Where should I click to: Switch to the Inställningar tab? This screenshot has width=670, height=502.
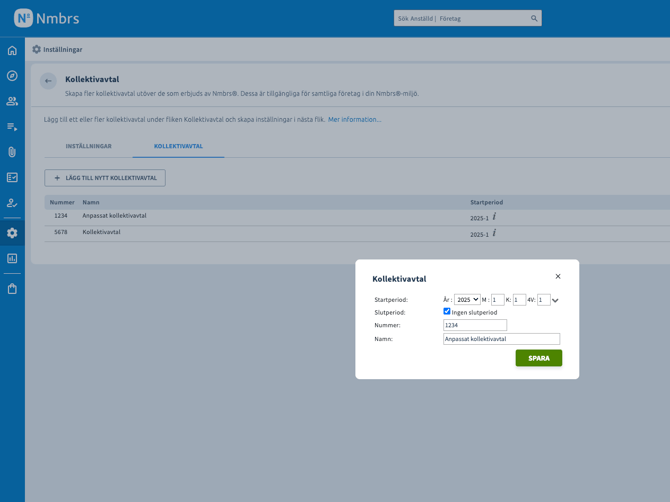(89, 146)
